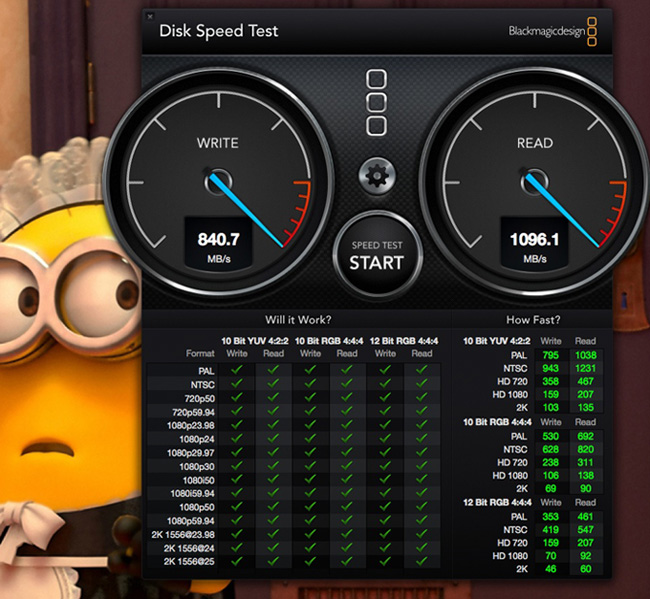Click the NTSC format row label
650x599 pixels.
coord(202,385)
